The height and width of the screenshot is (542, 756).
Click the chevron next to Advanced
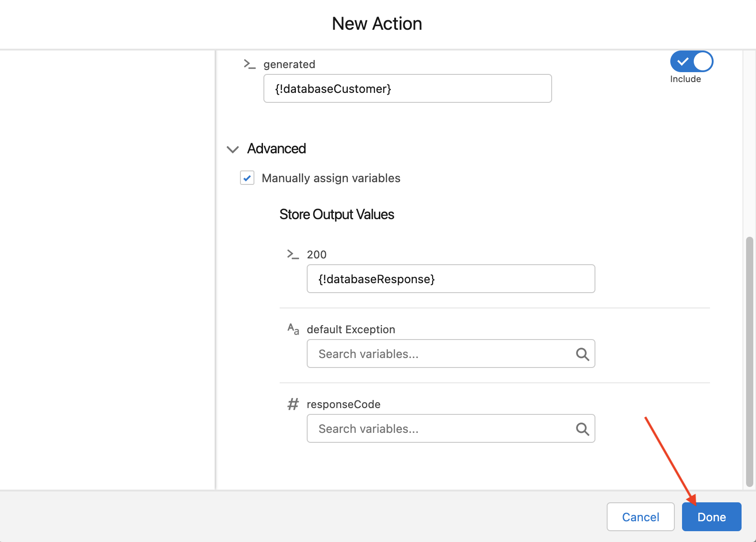point(232,149)
